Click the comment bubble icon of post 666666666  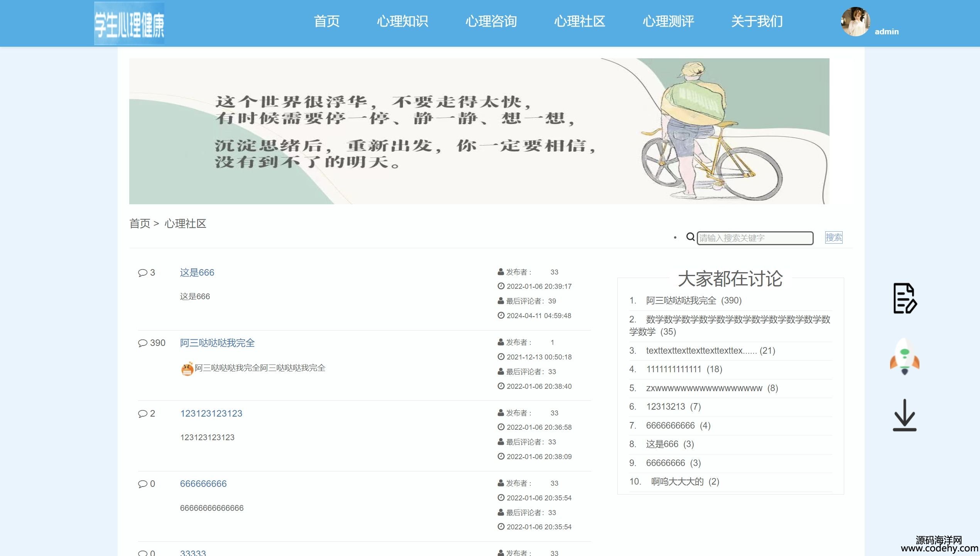[x=142, y=484]
